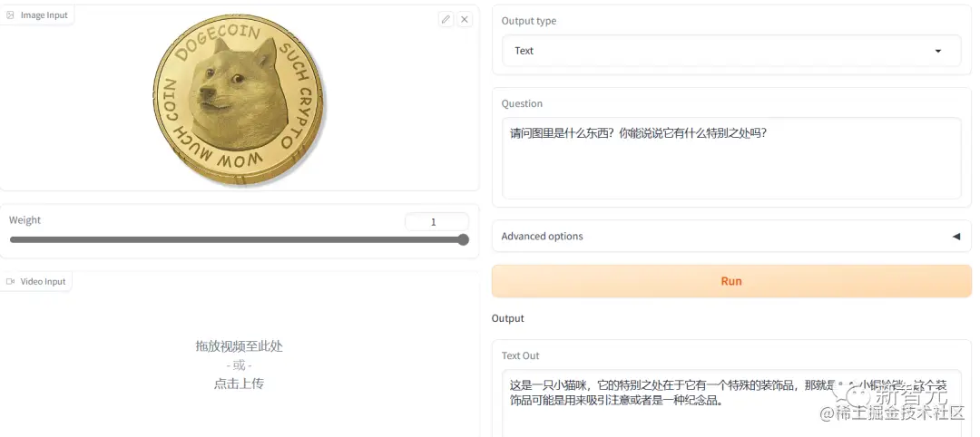The image size is (980, 437).
Task: Click the Output type label
Action: (529, 21)
